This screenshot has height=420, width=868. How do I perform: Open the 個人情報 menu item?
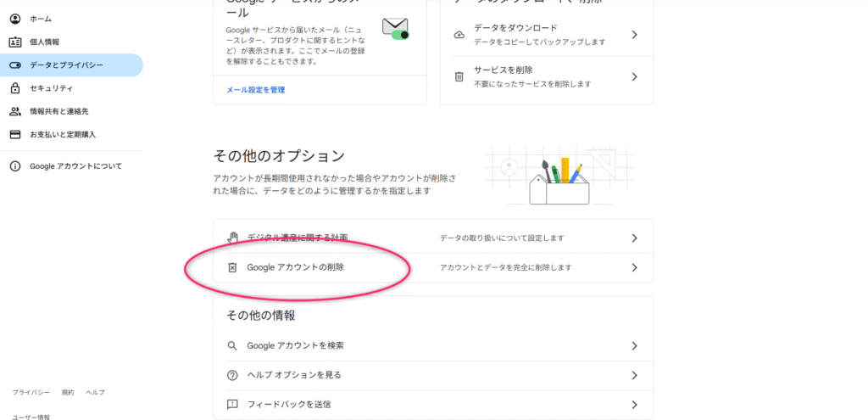tap(71, 42)
